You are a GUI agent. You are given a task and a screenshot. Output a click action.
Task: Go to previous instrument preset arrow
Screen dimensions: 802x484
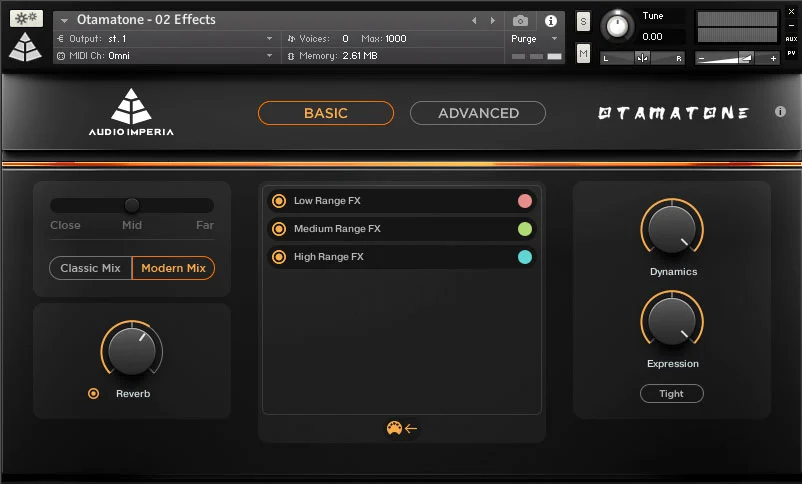(x=474, y=20)
